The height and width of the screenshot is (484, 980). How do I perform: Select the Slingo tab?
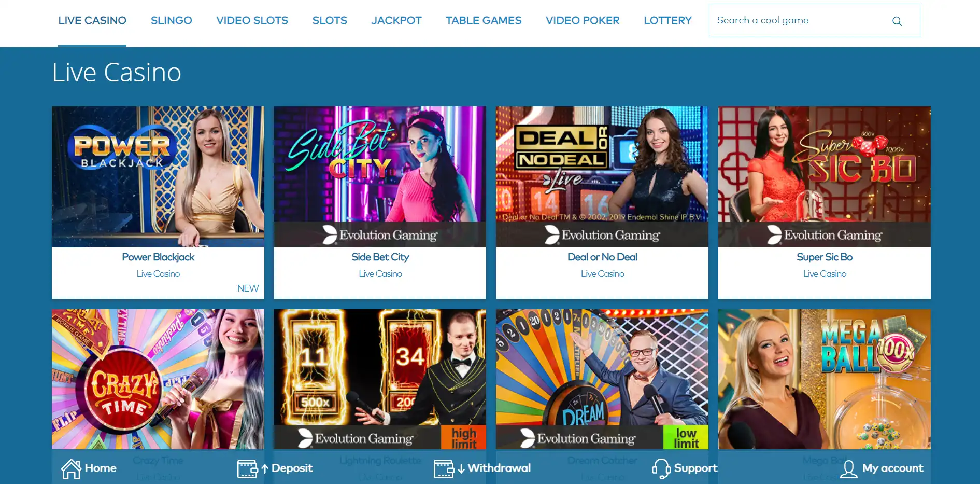click(x=171, y=20)
